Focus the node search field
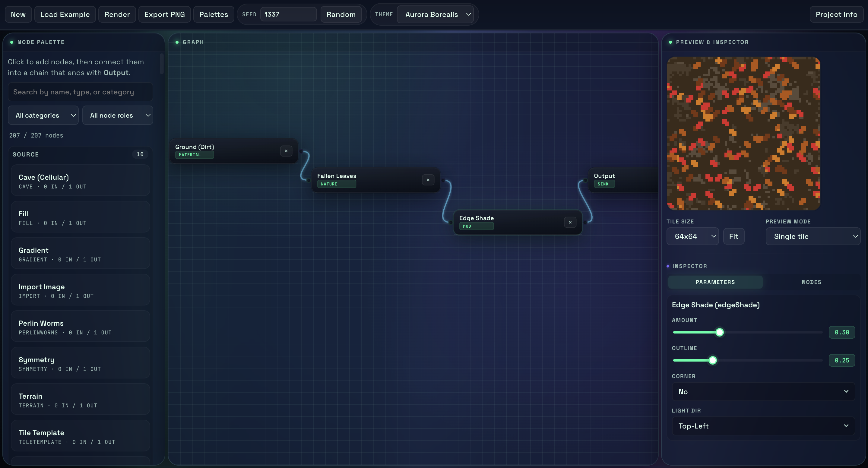 80,92
